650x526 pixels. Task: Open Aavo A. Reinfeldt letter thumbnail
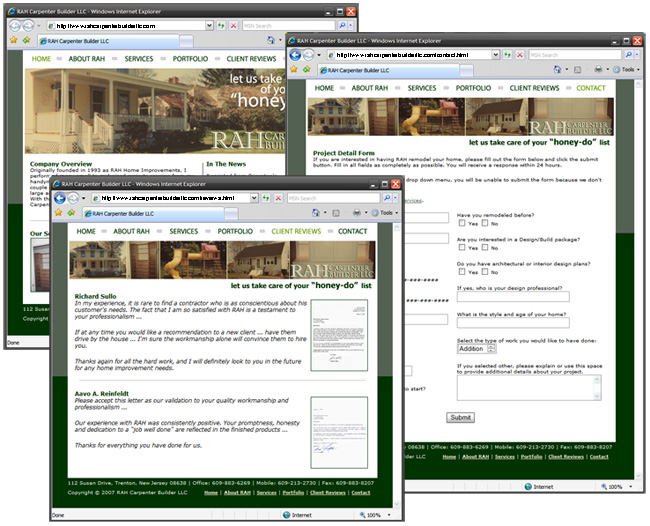tap(339, 433)
